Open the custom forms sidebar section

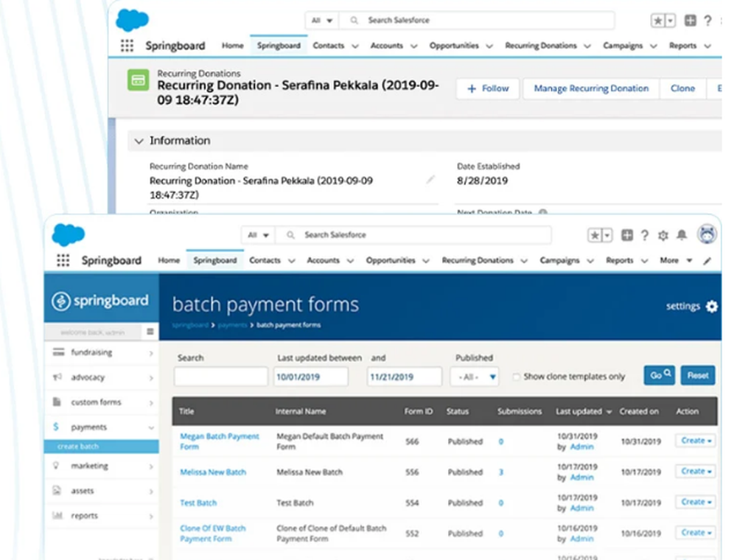coord(102,402)
